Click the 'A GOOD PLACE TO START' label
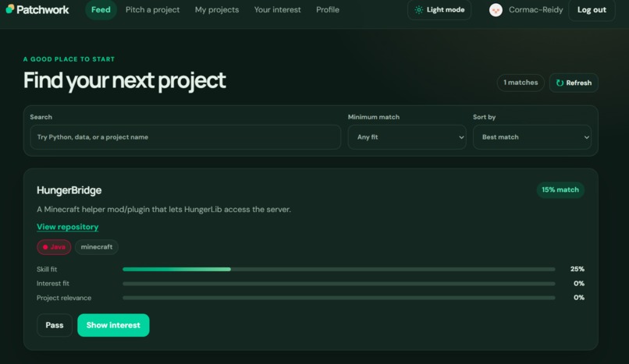This screenshot has height=364, width=629. tap(69, 59)
